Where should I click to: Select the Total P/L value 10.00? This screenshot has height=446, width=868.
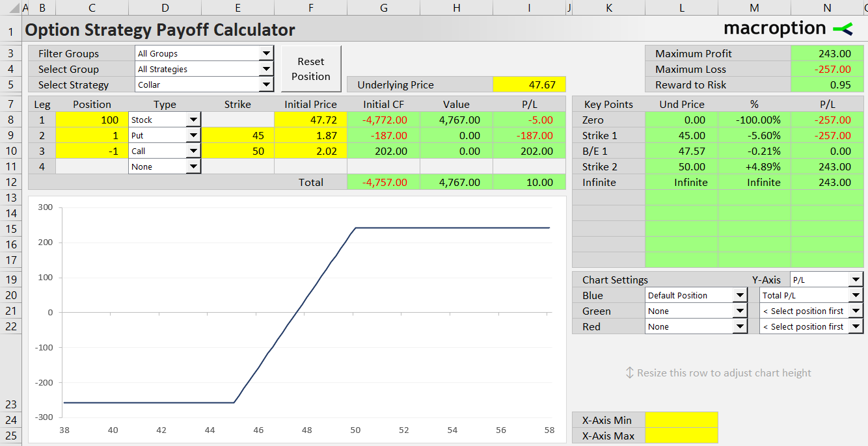(x=529, y=182)
